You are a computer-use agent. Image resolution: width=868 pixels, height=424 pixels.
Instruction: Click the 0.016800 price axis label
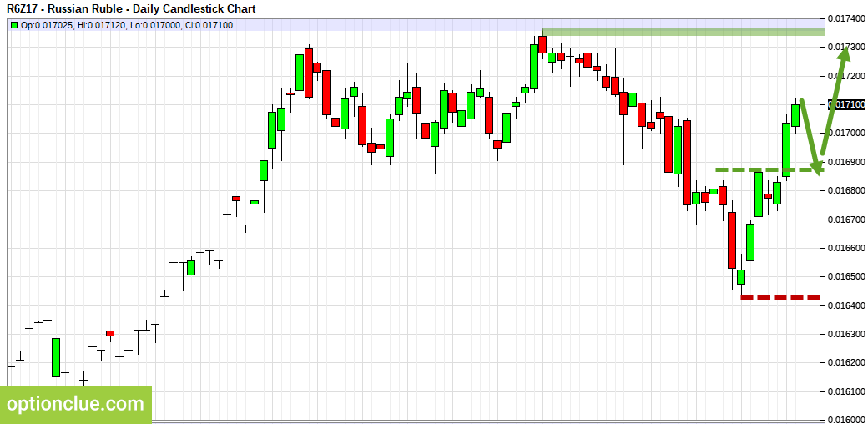tap(846, 190)
